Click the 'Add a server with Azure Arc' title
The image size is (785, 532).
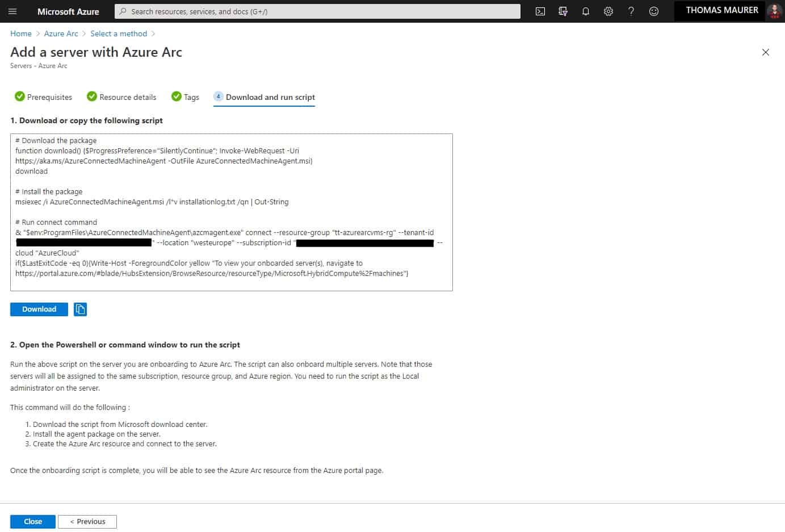[x=96, y=52]
